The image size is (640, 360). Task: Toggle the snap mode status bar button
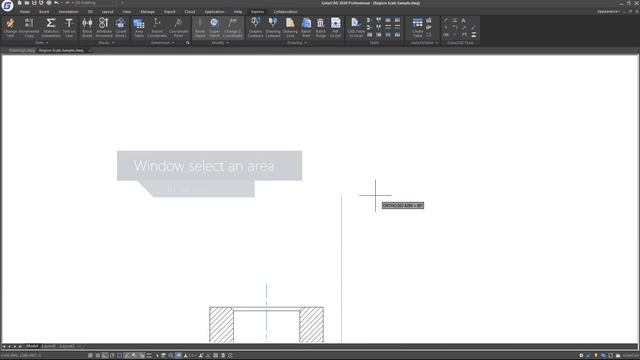coord(90,356)
